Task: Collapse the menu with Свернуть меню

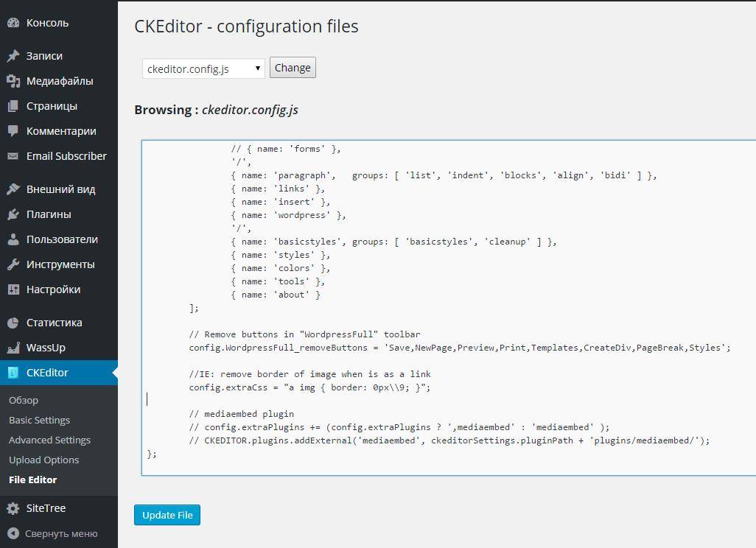Action: 53,533
